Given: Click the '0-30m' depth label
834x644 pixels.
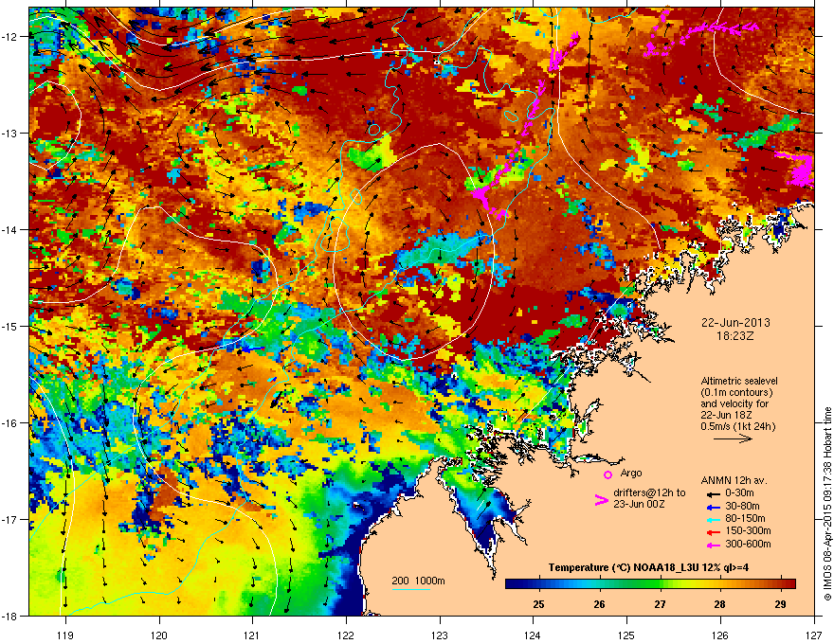Looking at the screenshot, I should [739, 493].
